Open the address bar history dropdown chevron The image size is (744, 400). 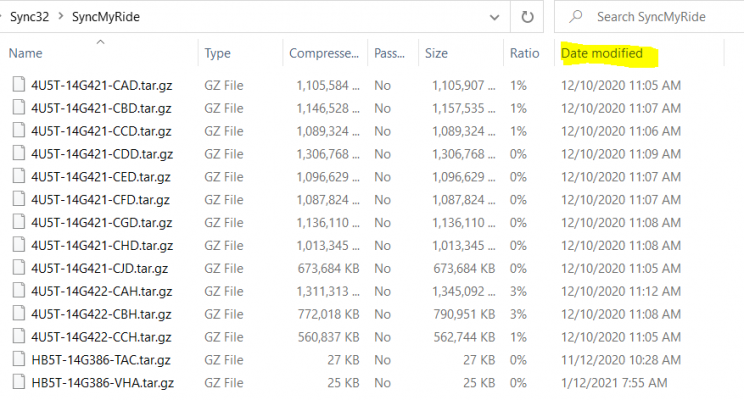click(x=494, y=18)
